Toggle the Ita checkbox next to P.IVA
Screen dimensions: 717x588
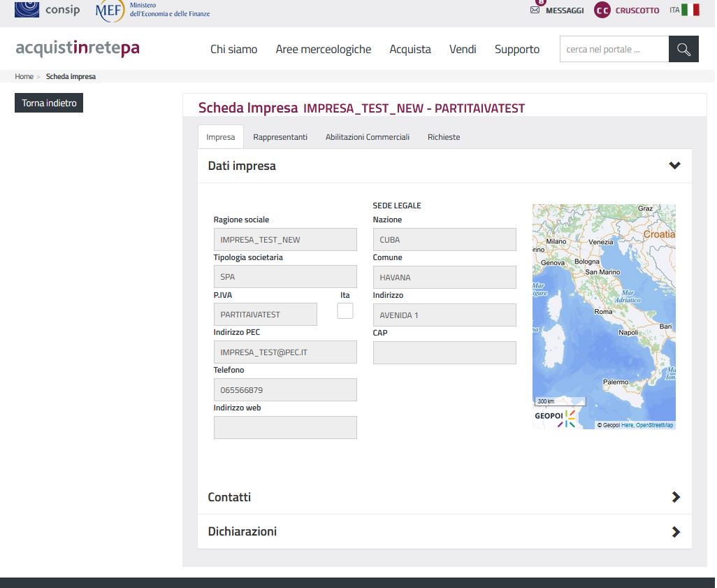(345, 311)
